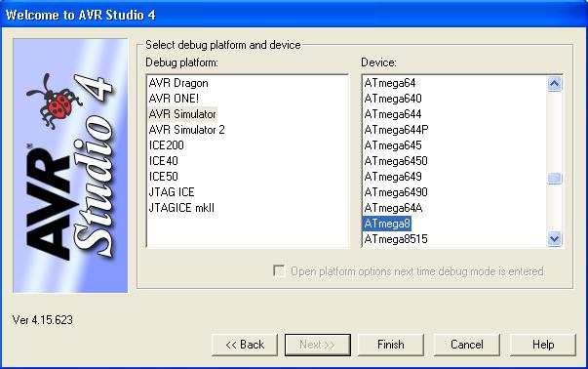Go back with the << Back button
The width and height of the screenshot is (588, 369).
click(245, 345)
